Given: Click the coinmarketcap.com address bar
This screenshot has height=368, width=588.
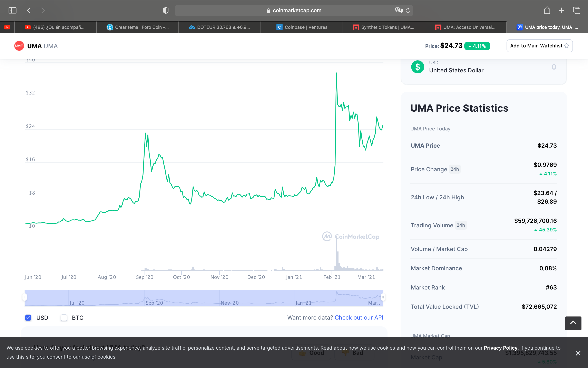Looking at the screenshot, I should click(294, 10).
